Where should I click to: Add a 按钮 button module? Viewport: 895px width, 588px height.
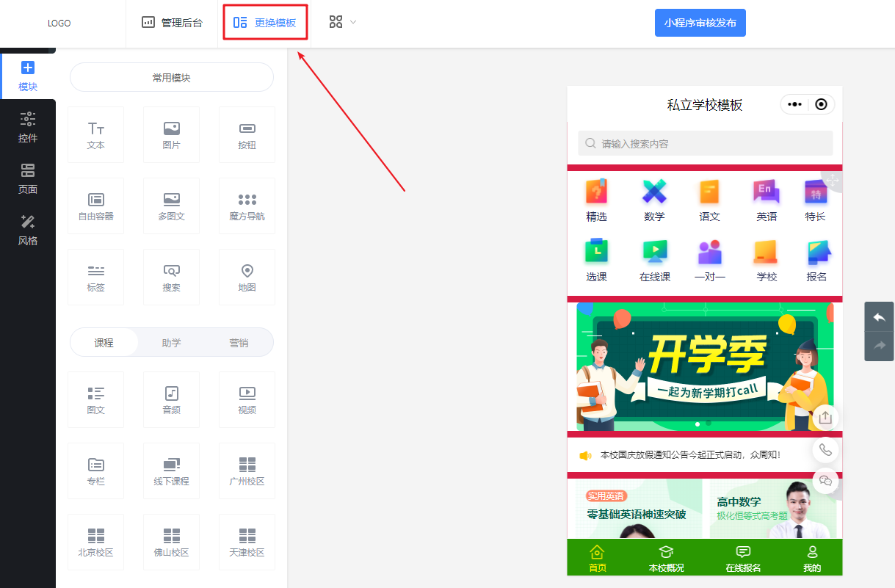point(247,135)
